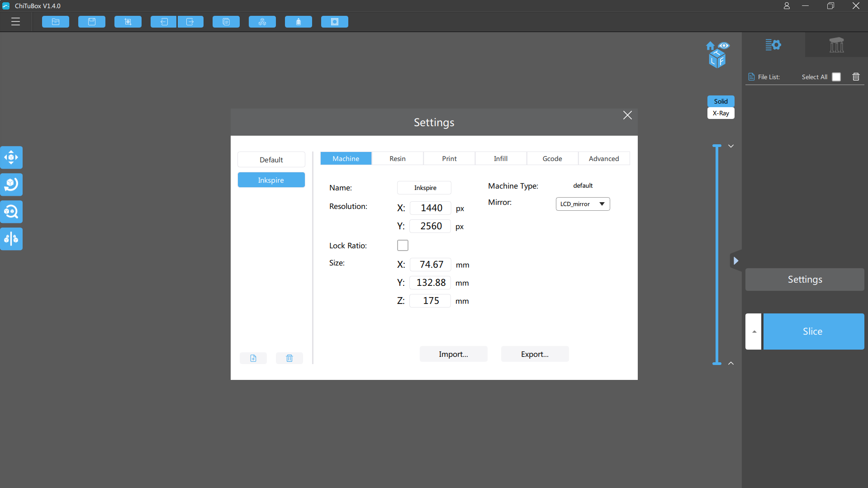Screen dimensions: 868x488
Task: Click the Size Z field 175
Action: click(430, 301)
